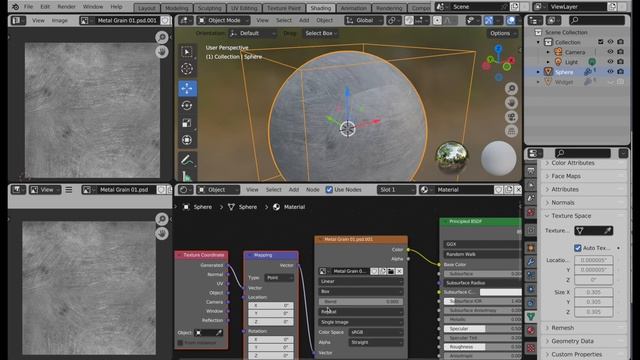Click pan hand icon in top image editor
640x360 pixels.
tap(162, 52)
